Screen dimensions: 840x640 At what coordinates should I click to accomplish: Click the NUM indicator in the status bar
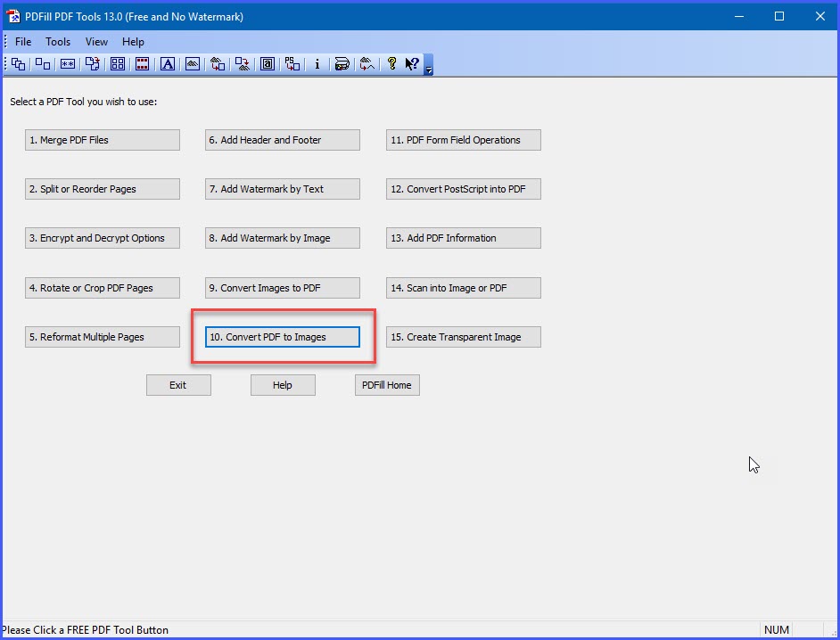click(x=777, y=629)
